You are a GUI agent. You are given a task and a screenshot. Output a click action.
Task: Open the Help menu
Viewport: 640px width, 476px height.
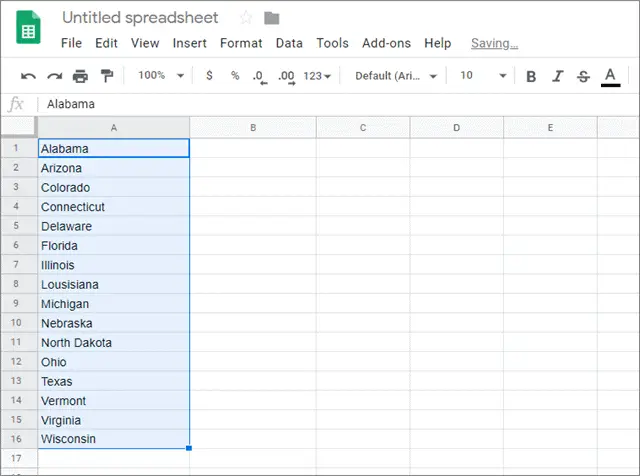point(438,43)
